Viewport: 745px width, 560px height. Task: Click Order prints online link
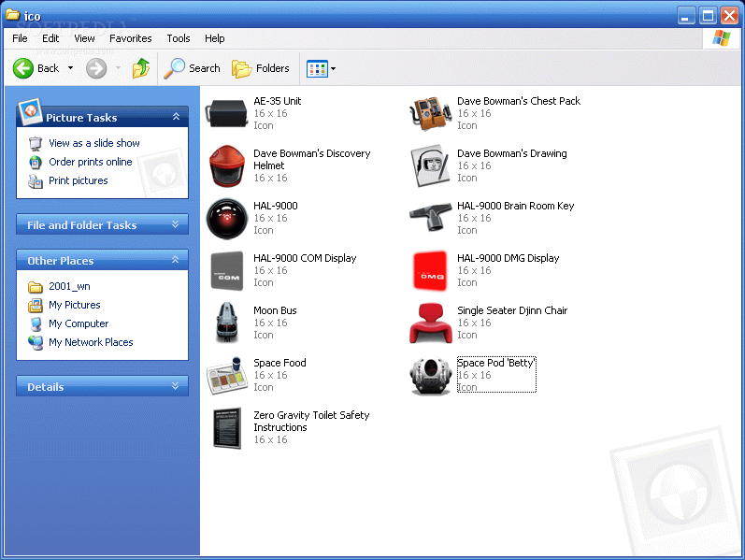click(x=91, y=162)
